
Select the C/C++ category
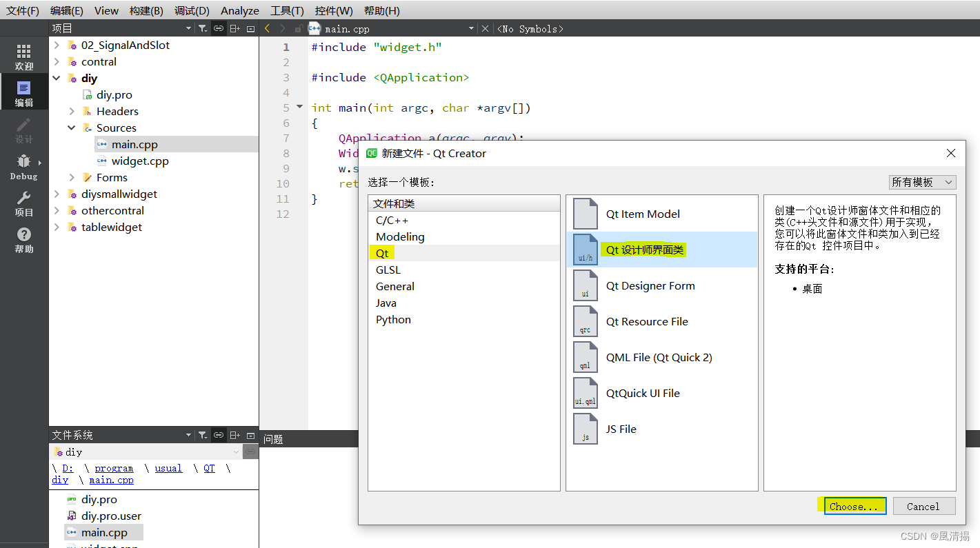[464, 220]
